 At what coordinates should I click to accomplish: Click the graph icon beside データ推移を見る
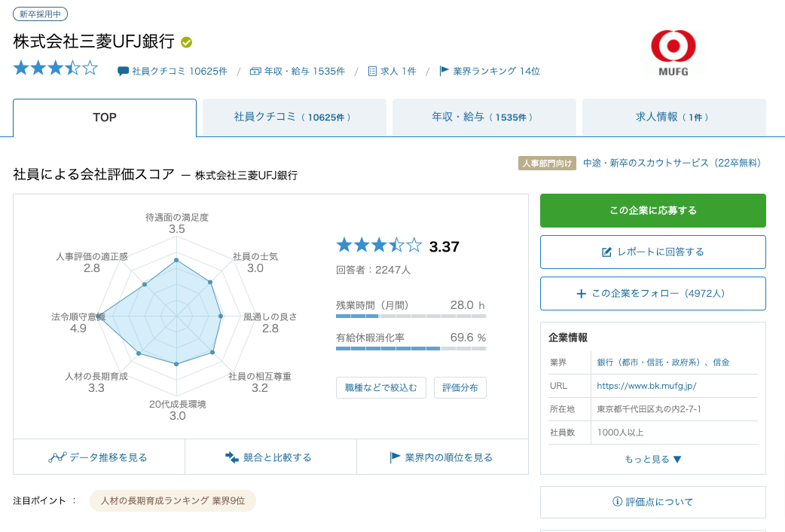pyautogui.click(x=57, y=457)
